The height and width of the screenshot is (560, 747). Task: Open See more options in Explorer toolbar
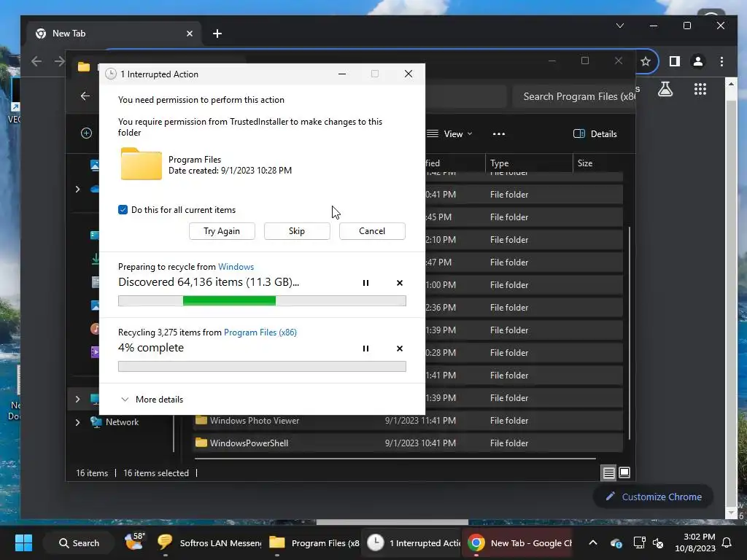pyautogui.click(x=499, y=134)
